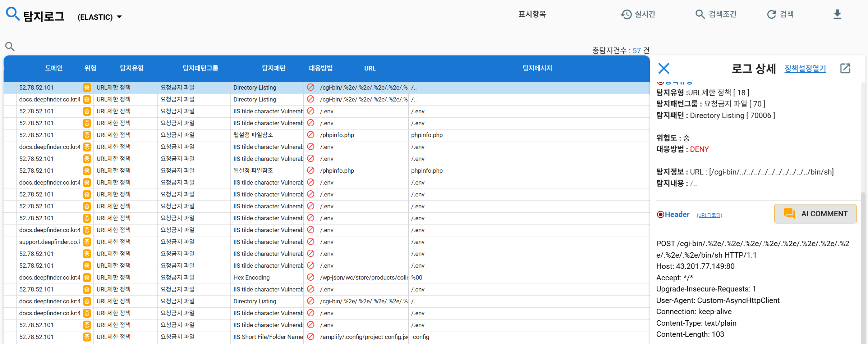Click the risk badge in the highlighted first row
Screen dimensions: 868x344
click(x=87, y=87)
